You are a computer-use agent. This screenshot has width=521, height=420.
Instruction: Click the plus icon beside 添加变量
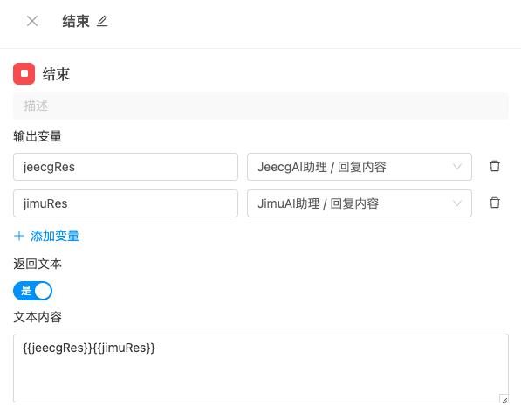pyautogui.click(x=19, y=236)
